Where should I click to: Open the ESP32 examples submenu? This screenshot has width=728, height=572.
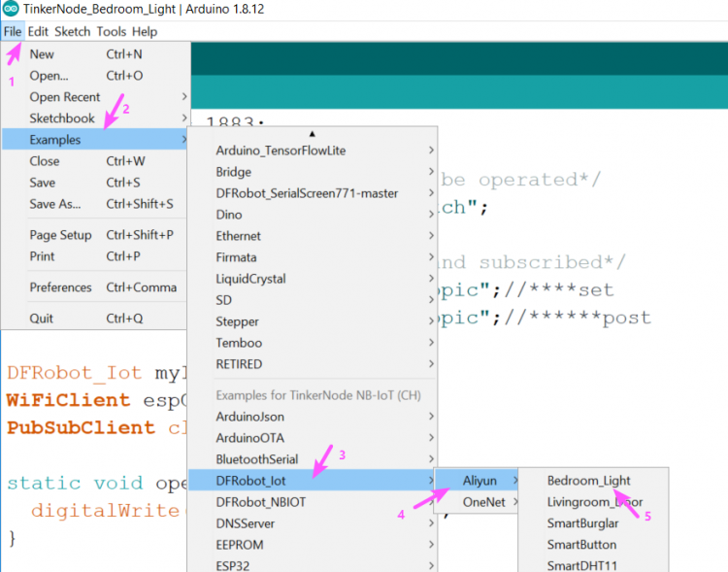312,566
